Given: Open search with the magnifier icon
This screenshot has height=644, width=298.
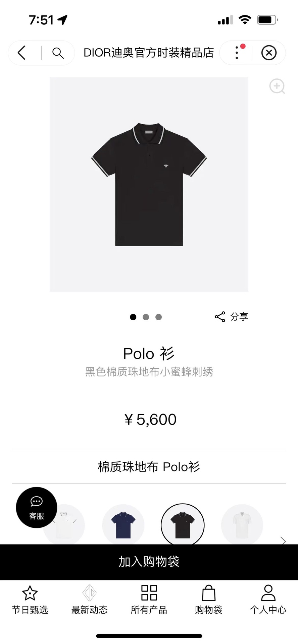Looking at the screenshot, I should click(58, 53).
